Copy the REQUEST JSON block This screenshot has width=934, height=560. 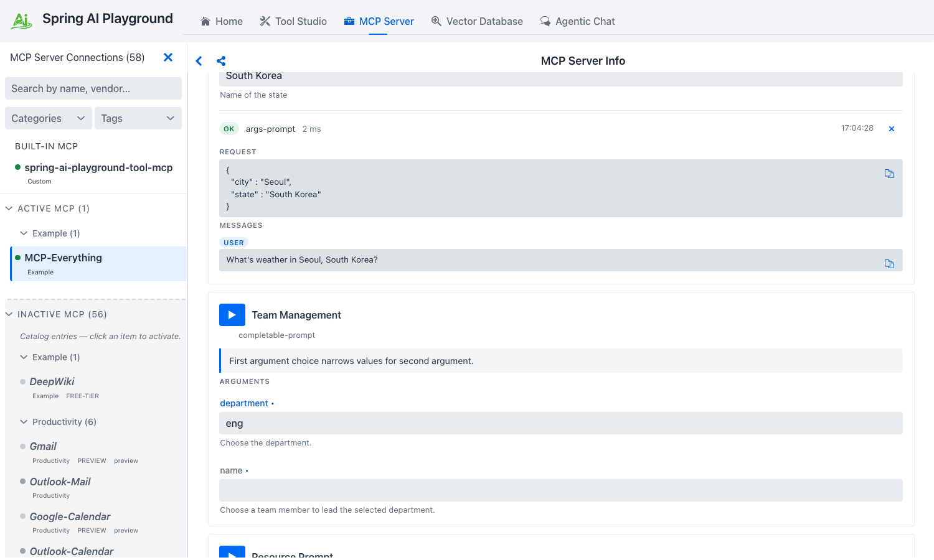(x=889, y=174)
